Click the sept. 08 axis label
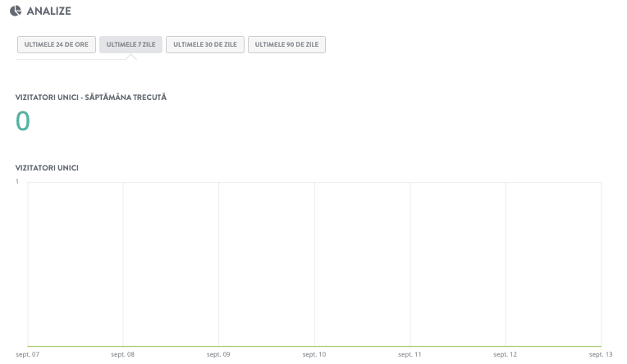 [x=123, y=354]
